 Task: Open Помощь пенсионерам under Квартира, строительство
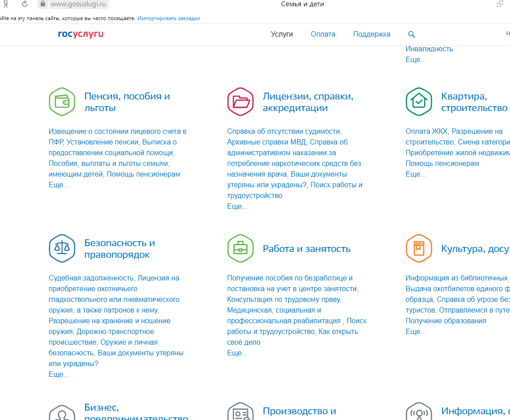click(442, 164)
